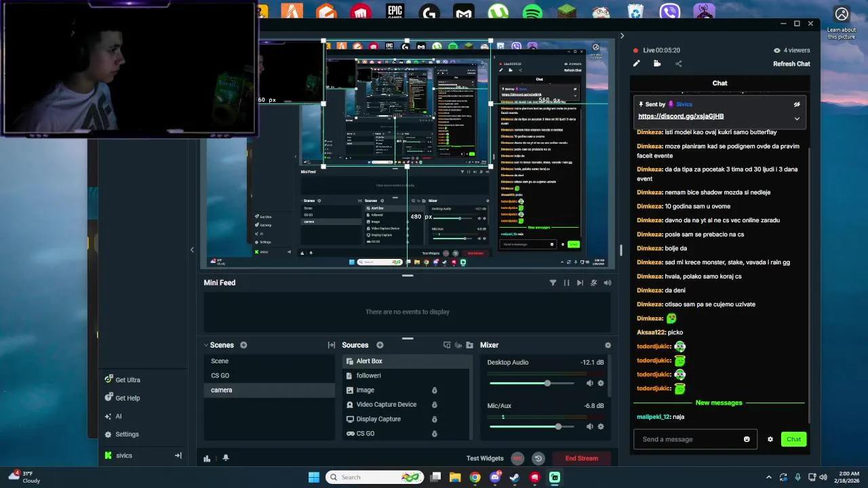Start recording with REC button

point(517,458)
